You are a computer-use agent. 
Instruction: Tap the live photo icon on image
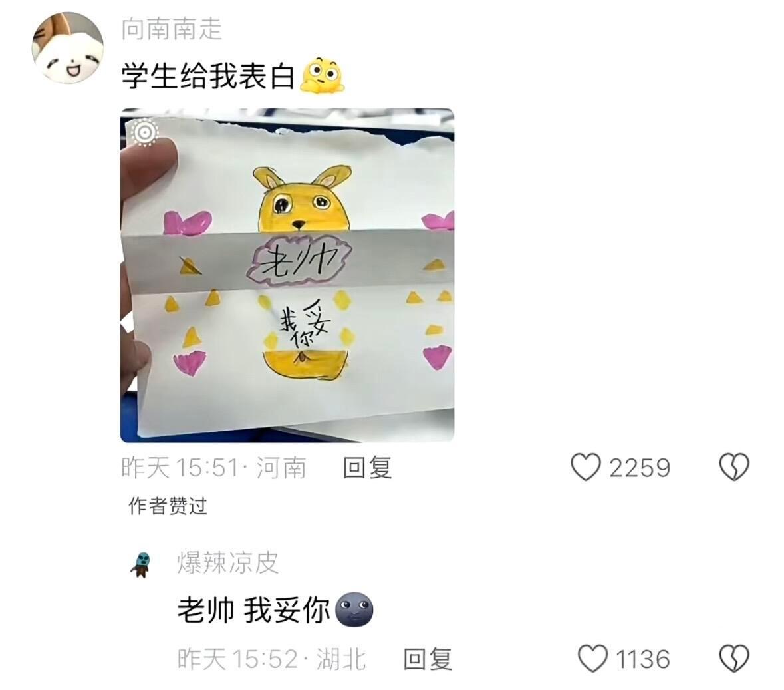click(x=144, y=133)
